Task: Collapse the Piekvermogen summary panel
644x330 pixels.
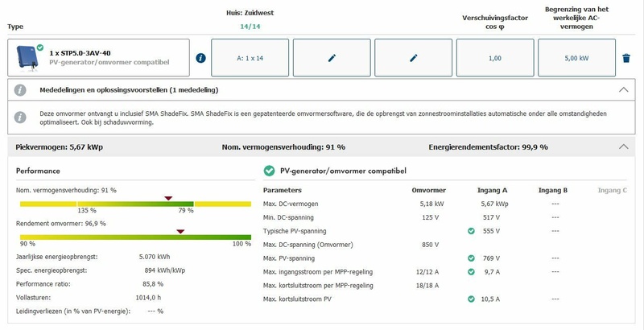Action: click(622, 147)
